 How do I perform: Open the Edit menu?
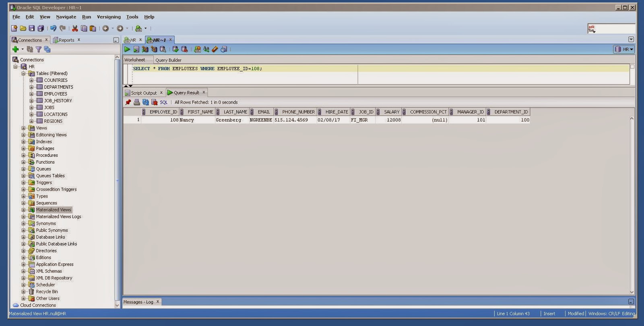[x=30, y=17]
